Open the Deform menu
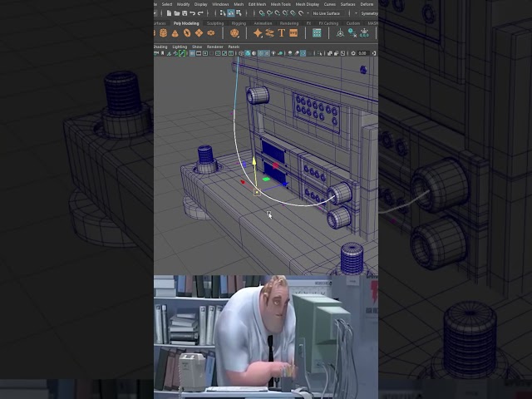 [x=367, y=4]
